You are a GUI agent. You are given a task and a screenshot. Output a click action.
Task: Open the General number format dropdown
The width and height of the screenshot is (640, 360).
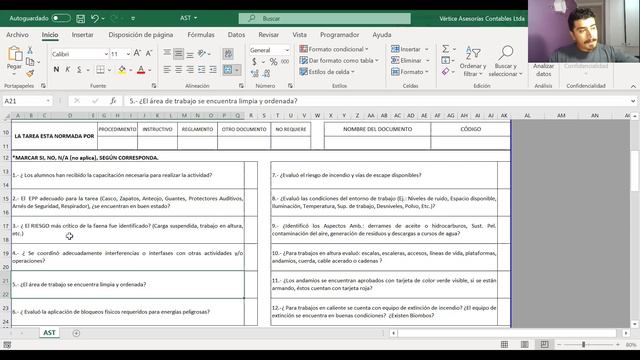click(287, 50)
